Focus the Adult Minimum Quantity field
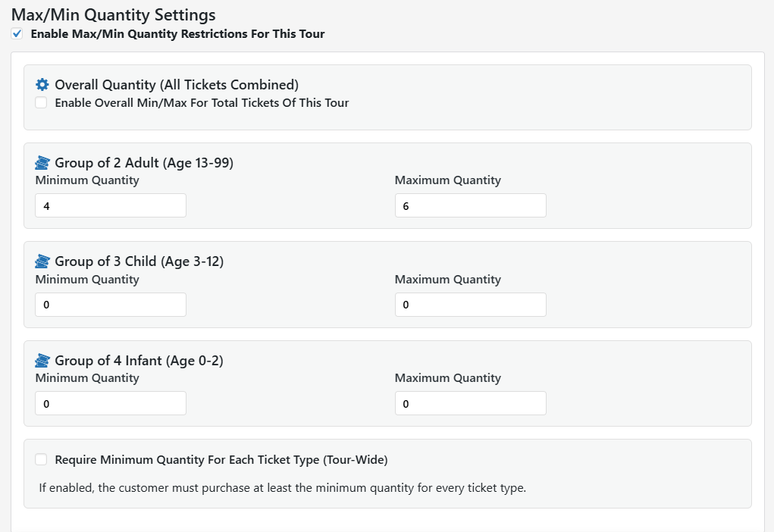 [111, 205]
